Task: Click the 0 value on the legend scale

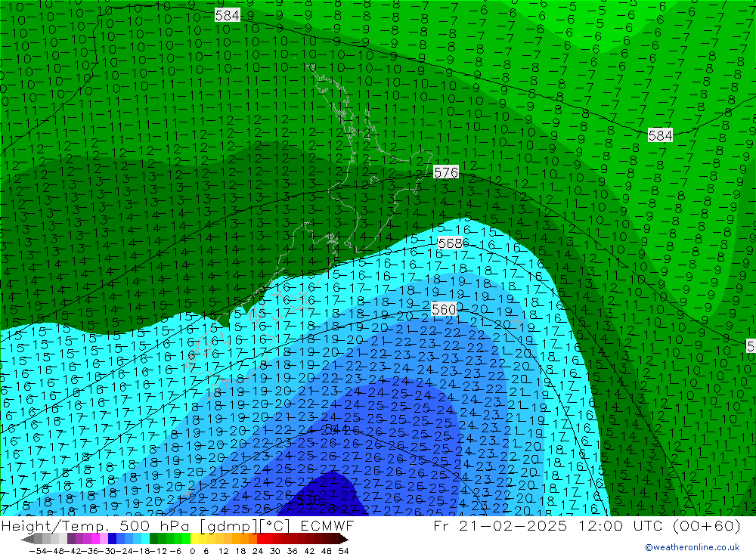Action: [x=192, y=551]
